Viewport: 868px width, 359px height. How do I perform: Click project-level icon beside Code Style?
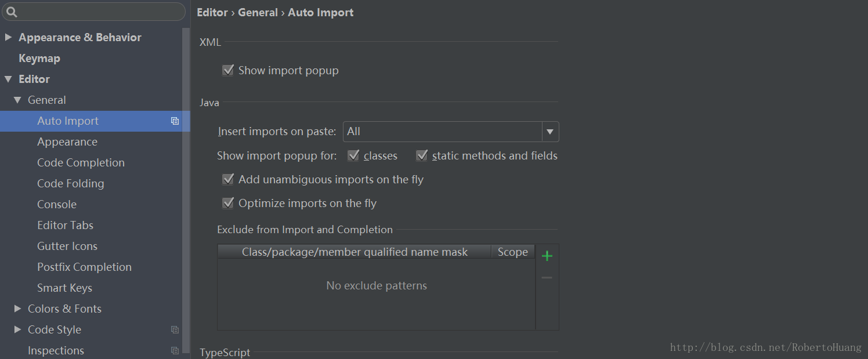pyautogui.click(x=175, y=330)
